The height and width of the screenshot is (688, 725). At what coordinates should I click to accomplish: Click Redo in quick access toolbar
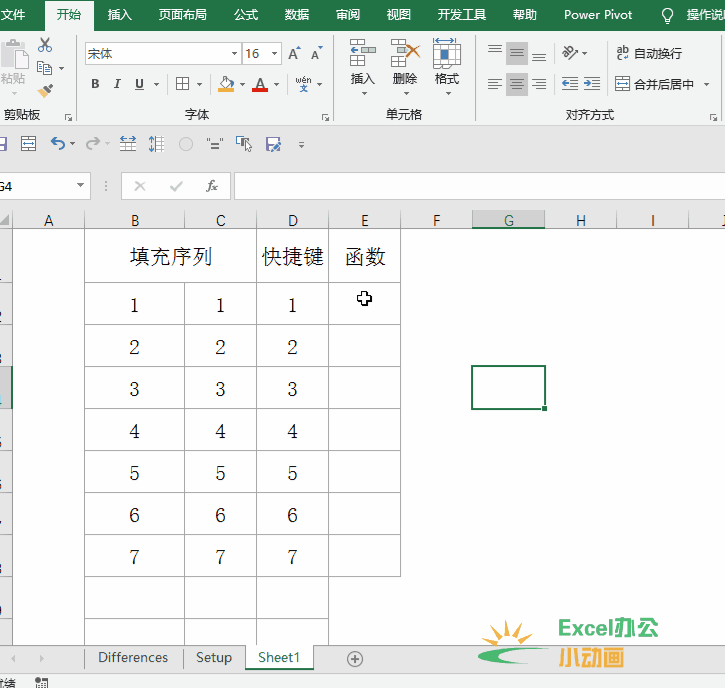(x=93, y=144)
